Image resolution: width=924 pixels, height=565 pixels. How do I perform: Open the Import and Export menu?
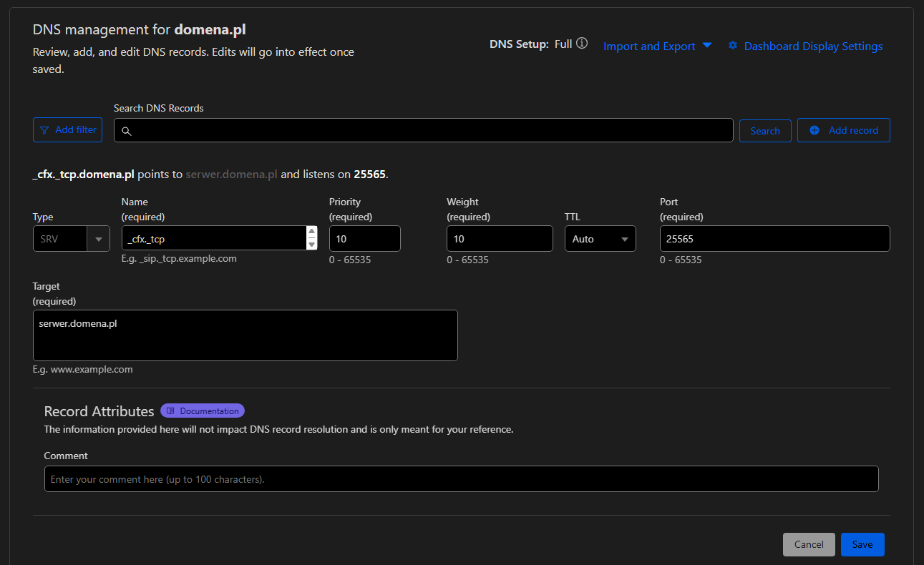point(657,46)
